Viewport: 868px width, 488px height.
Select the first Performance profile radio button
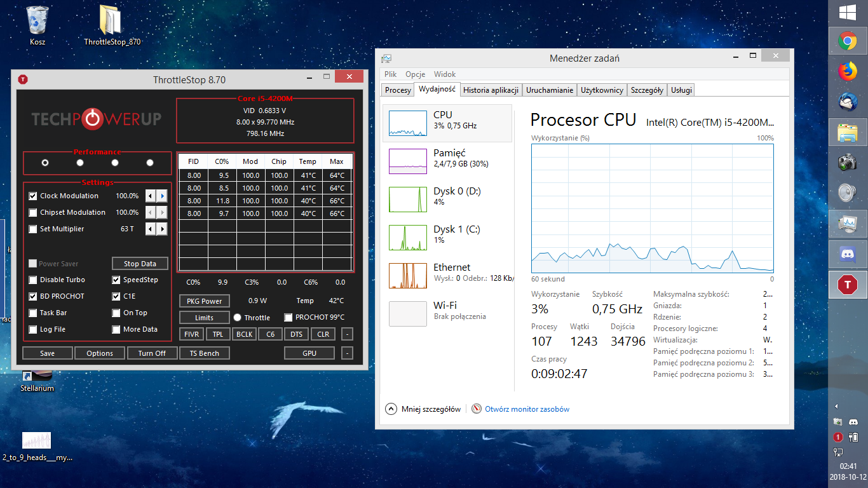pos(45,163)
